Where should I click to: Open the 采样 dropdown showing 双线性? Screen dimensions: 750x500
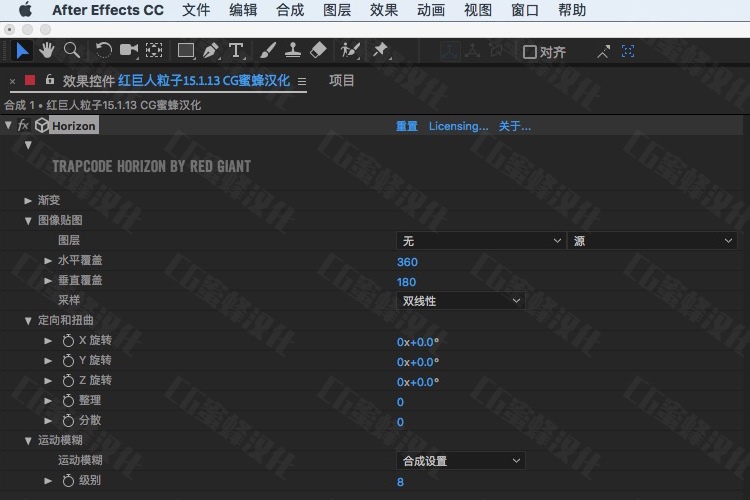click(x=461, y=301)
